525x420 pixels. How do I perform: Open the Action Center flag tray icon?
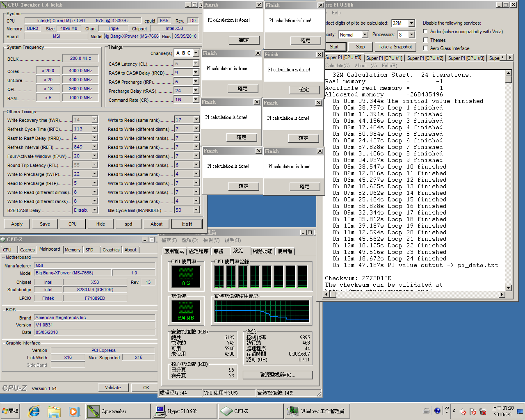coord(473,411)
